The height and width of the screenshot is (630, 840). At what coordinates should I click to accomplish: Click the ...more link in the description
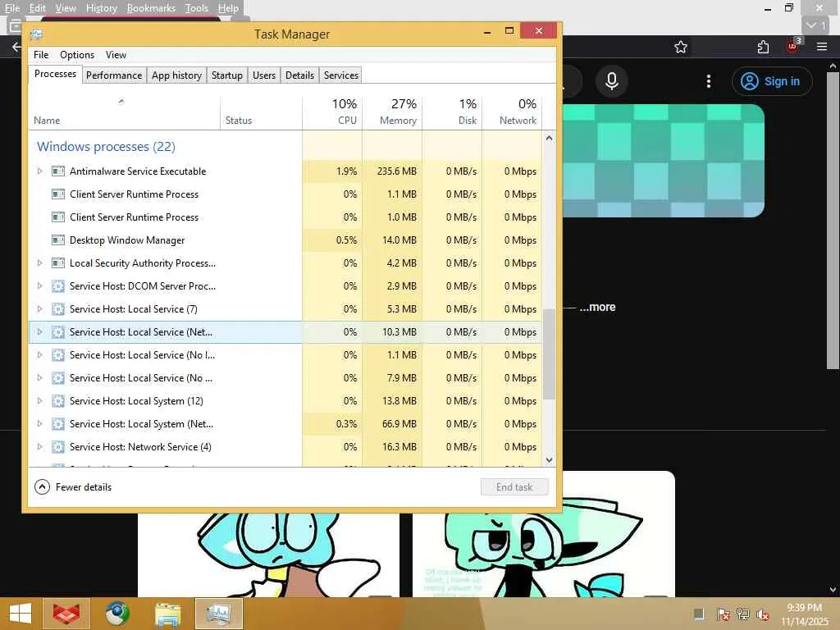[x=597, y=307]
